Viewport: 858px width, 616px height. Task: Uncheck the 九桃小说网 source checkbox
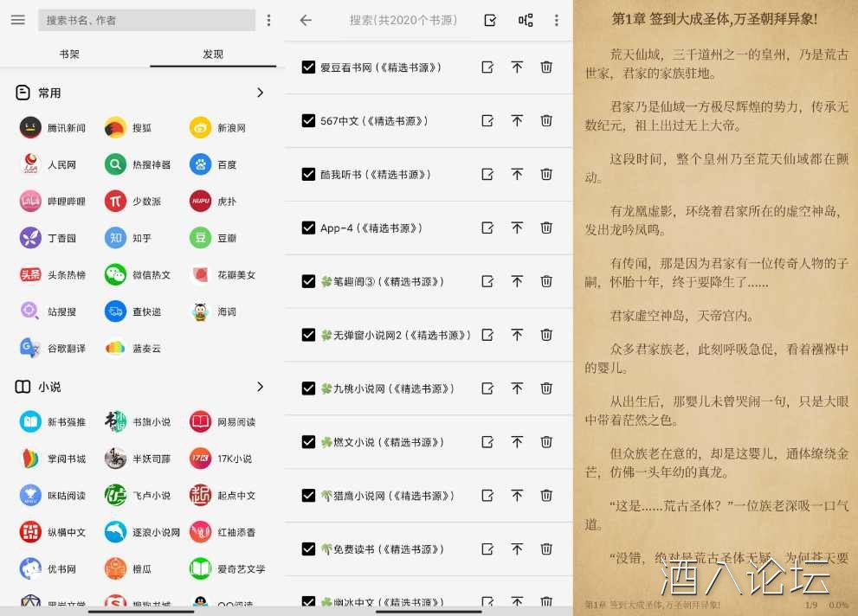coord(308,388)
